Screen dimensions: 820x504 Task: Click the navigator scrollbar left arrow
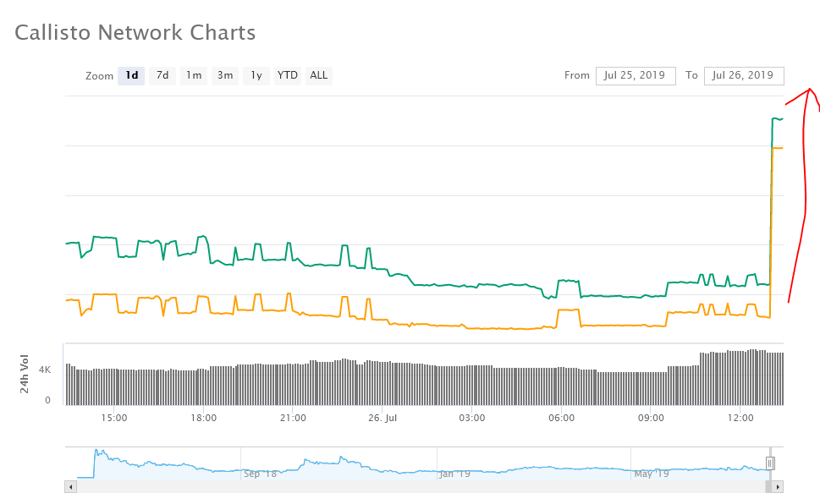coord(70,487)
